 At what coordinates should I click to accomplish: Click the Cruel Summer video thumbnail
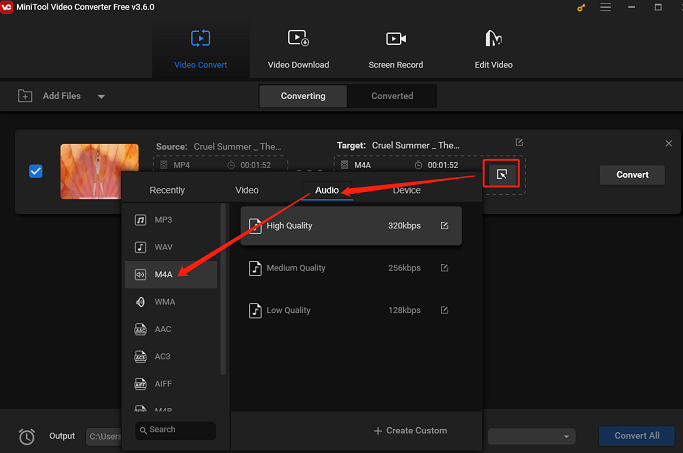99,171
